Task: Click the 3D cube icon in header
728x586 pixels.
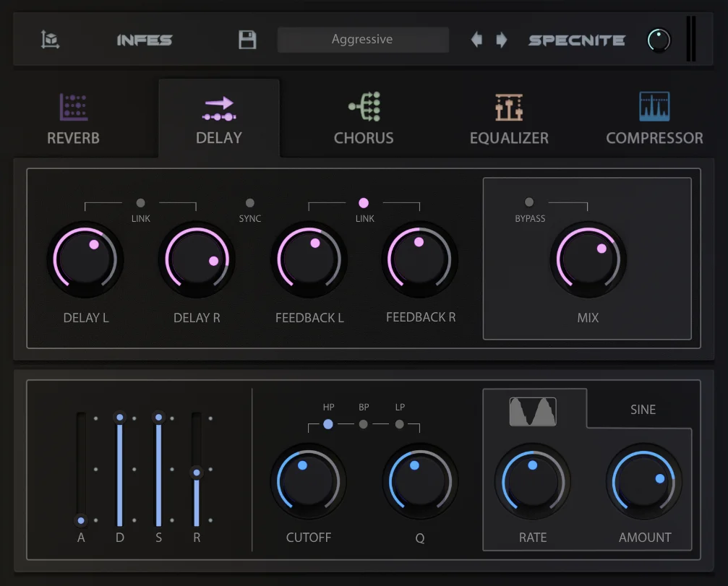Action: click(50, 40)
